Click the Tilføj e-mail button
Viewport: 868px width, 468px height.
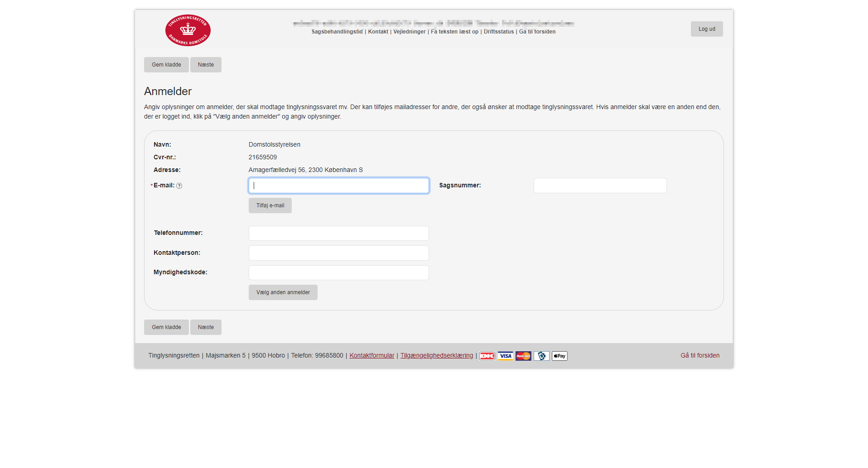pyautogui.click(x=270, y=205)
